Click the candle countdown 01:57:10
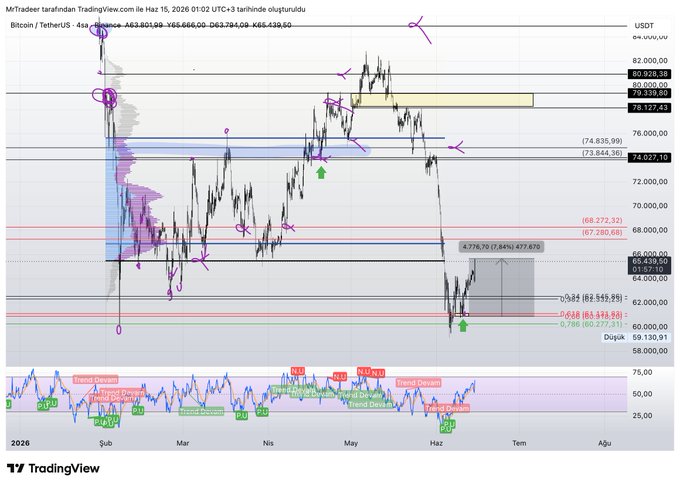Viewport: 680px width, 486px height. pyautogui.click(x=649, y=270)
